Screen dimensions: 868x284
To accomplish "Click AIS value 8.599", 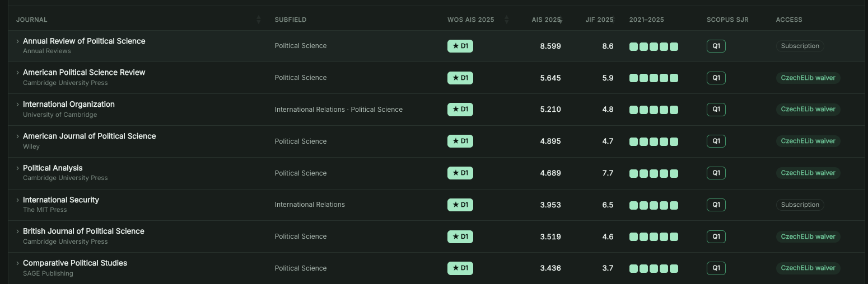I will tap(550, 46).
